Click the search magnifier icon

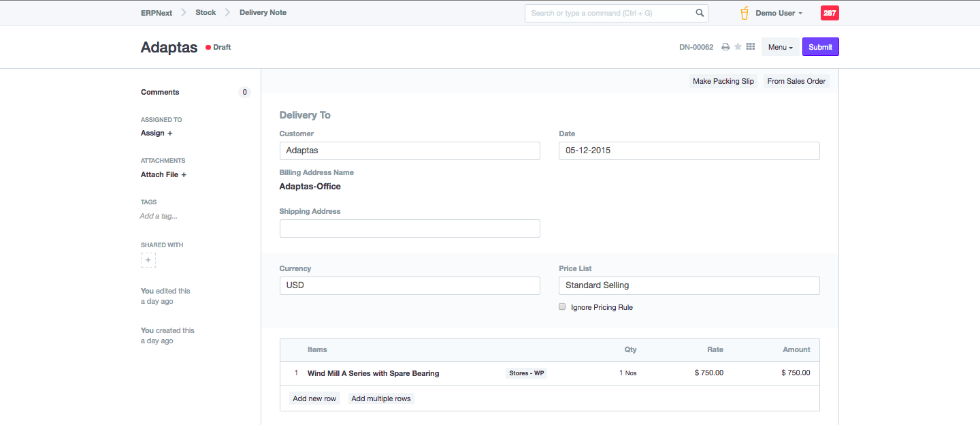click(x=700, y=13)
